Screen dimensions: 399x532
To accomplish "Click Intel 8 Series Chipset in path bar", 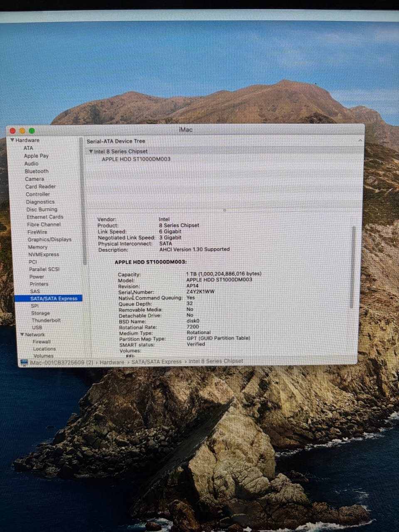I will [216, 361].
